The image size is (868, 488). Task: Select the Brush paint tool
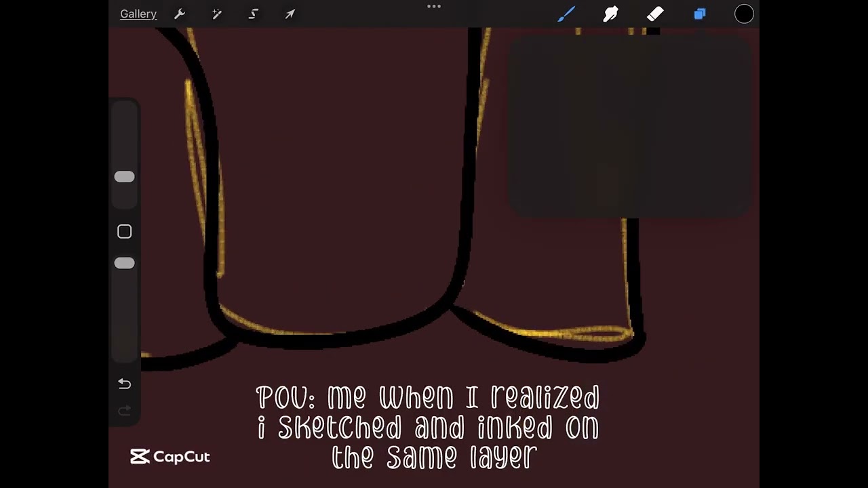[566, 14]
